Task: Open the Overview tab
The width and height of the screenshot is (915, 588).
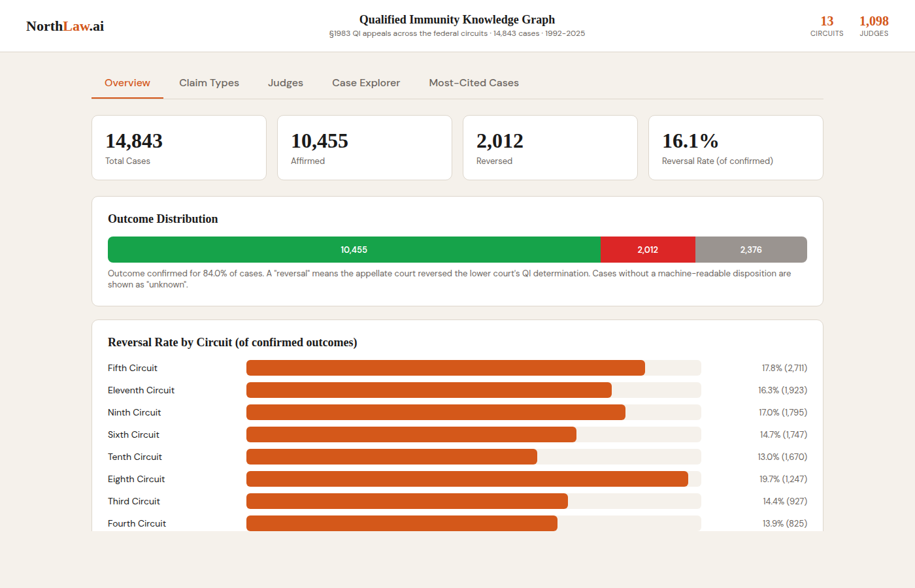Action: click(127, 83)
